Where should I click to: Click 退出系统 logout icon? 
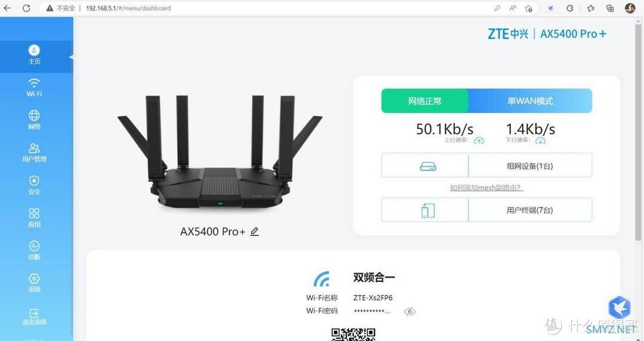pyautogui.click(x=34, y=317)
